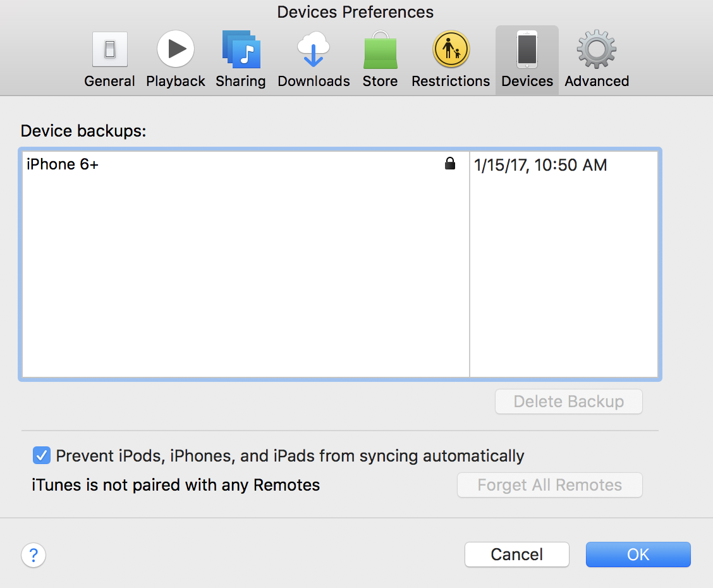Cancel the preferences dialog

coord(516,554)
